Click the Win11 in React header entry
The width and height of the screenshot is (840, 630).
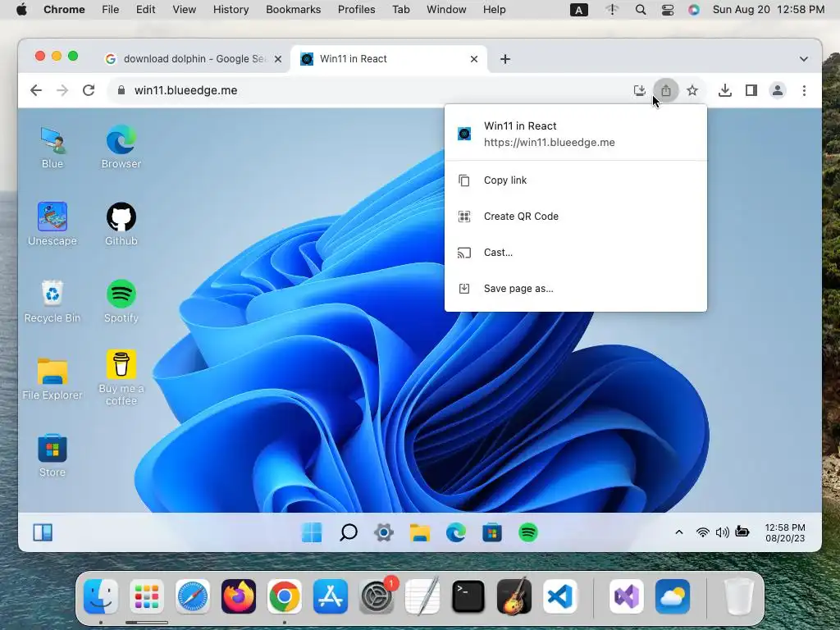[x=575, y=134]
